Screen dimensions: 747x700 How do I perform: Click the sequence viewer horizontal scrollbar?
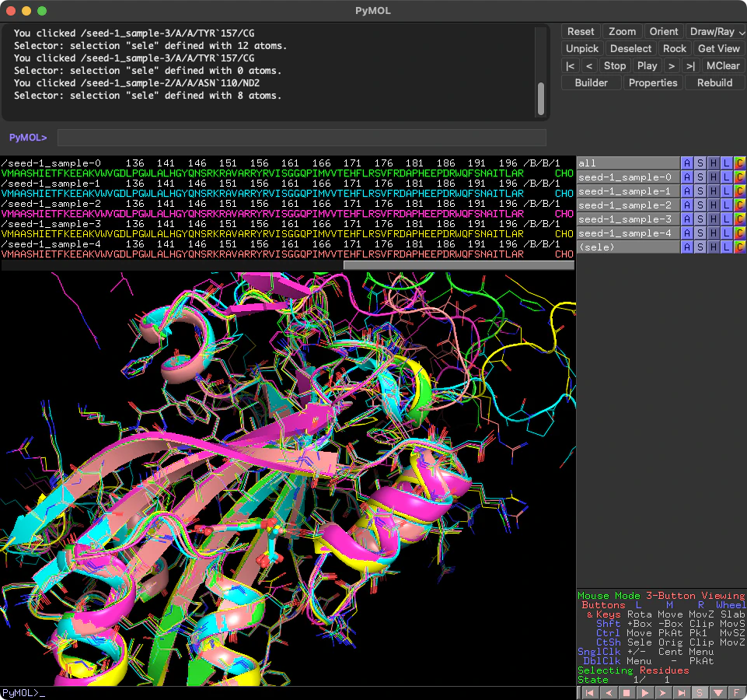point(459,264)
